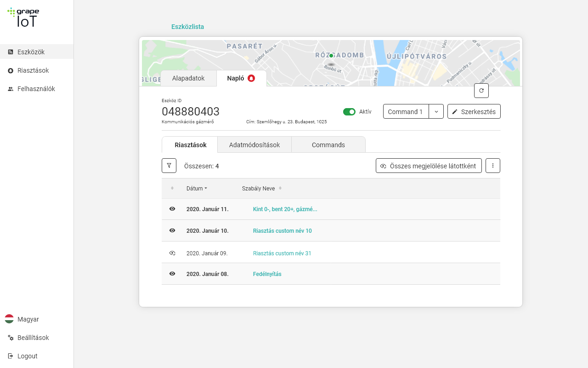This screenshot has height=368, width=588.
Task: Click date 2020. Január 09.
Action: click(207, 253)
